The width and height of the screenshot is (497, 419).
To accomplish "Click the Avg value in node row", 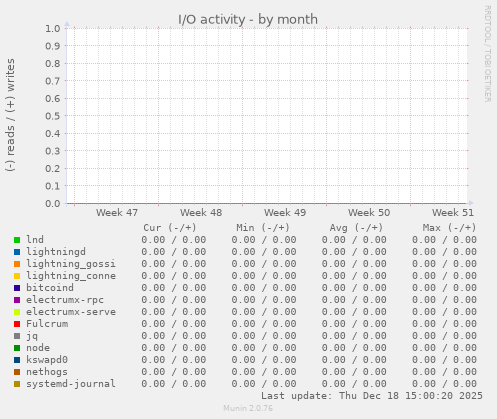I will click(x=354, y=348).
